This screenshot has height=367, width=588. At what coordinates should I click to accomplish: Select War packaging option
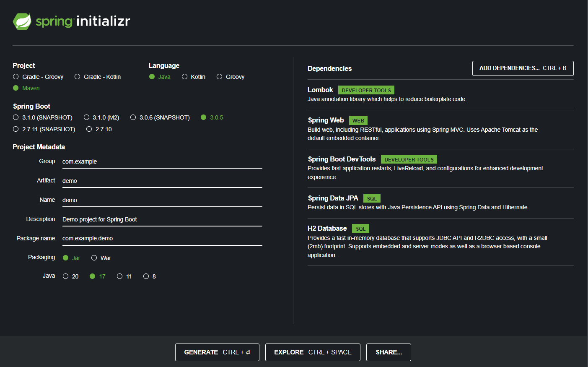[101, 258]
